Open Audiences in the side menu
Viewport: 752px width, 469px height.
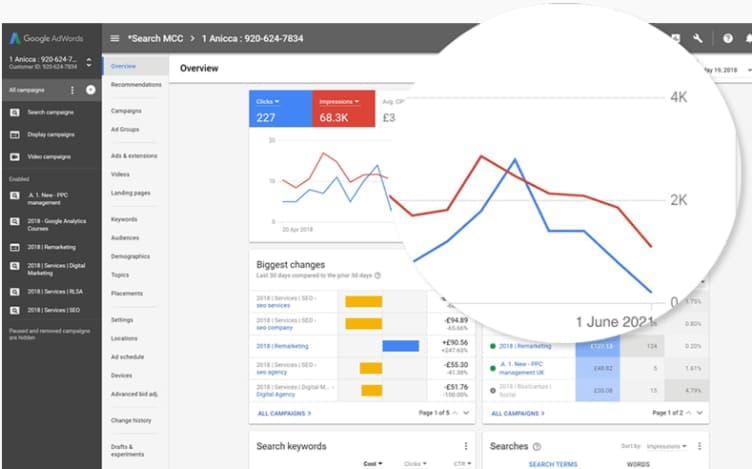tap(125, 238)
